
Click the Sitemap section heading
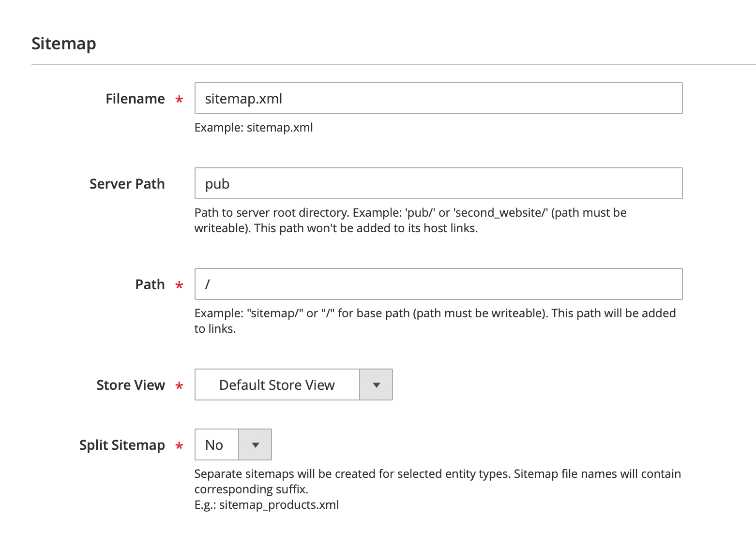coord(64,44)
